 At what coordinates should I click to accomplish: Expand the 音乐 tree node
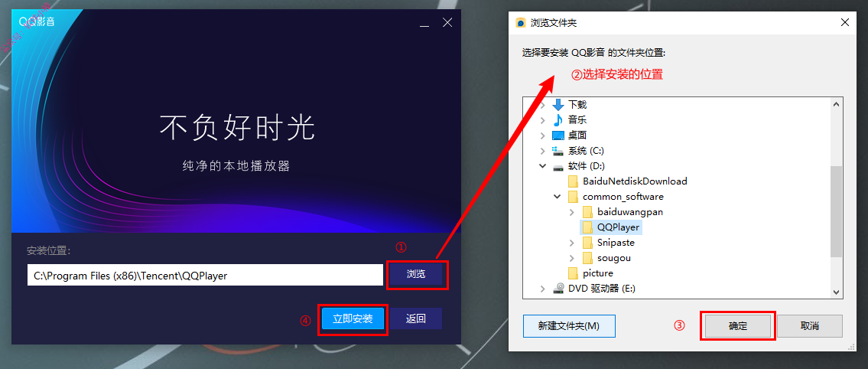coord(542,119)
